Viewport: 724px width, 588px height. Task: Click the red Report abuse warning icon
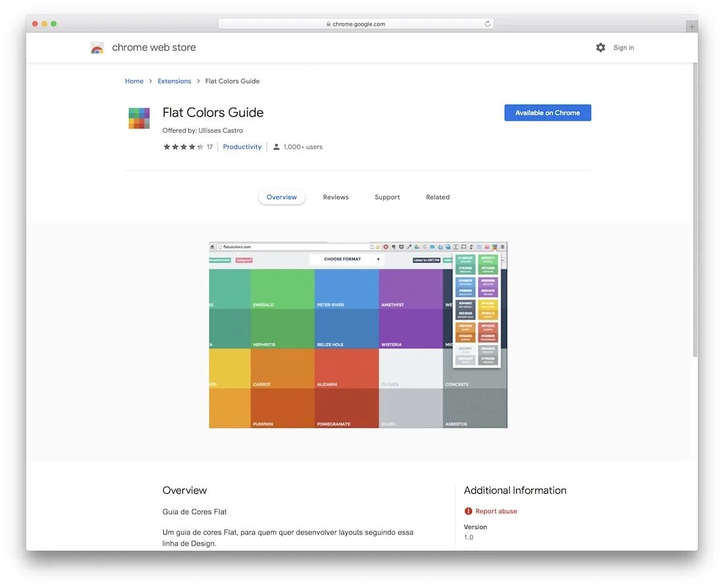click(468, 511)
